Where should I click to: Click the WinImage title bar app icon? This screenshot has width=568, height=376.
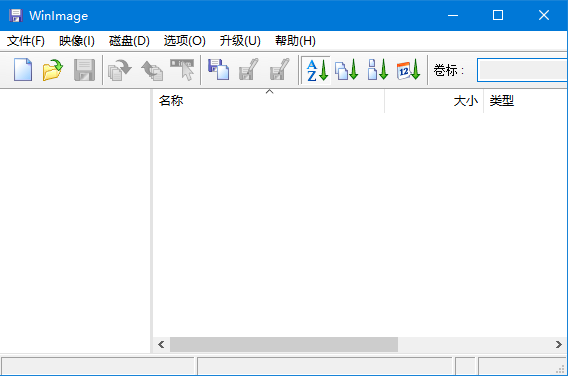(x=16, y=16)
